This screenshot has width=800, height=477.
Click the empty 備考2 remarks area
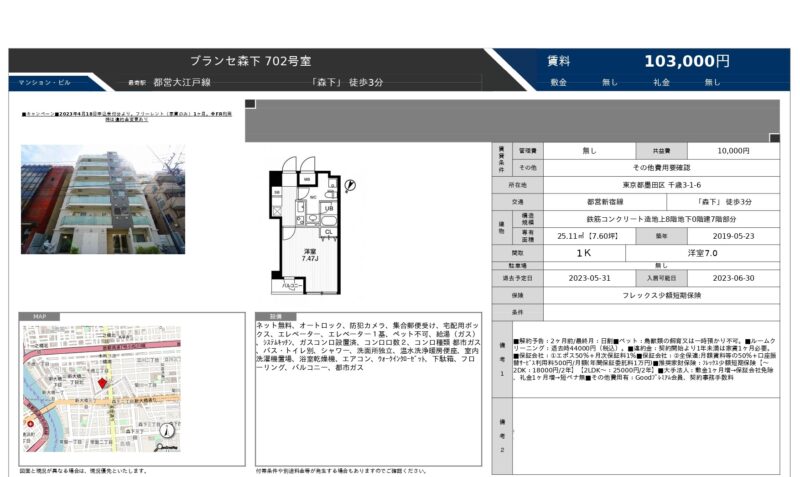(646, 436)
